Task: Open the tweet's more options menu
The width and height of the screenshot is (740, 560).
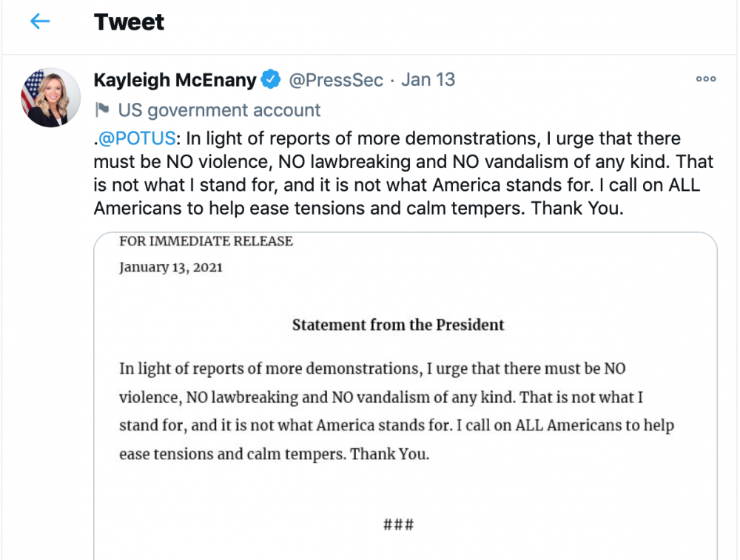Action: [x=706, y=79]
